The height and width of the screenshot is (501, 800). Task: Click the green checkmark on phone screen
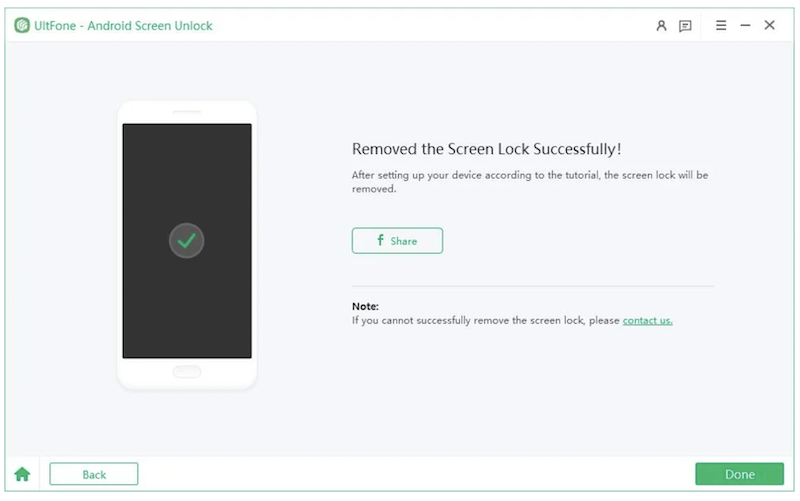tap(187, 240)
